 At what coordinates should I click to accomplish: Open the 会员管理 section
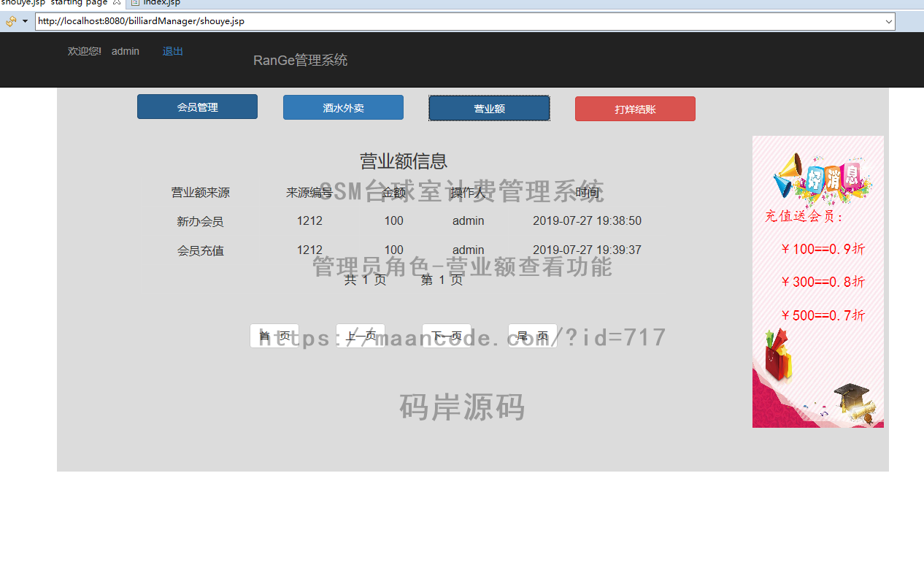(197, 107)
